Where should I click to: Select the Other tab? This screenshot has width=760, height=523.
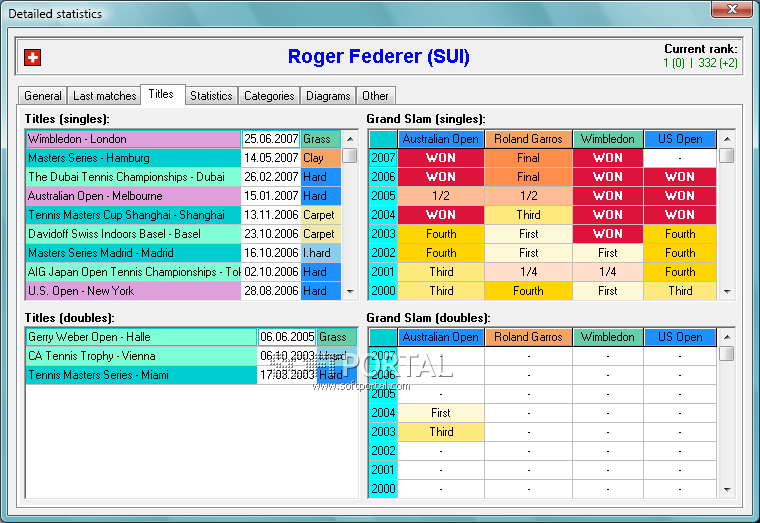click(x=375, y=95)
